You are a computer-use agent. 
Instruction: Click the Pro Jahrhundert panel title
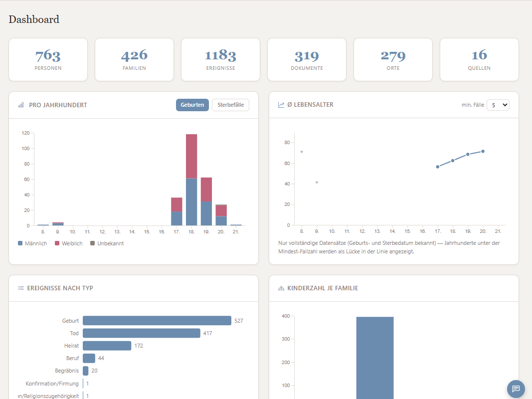point(58,105)
